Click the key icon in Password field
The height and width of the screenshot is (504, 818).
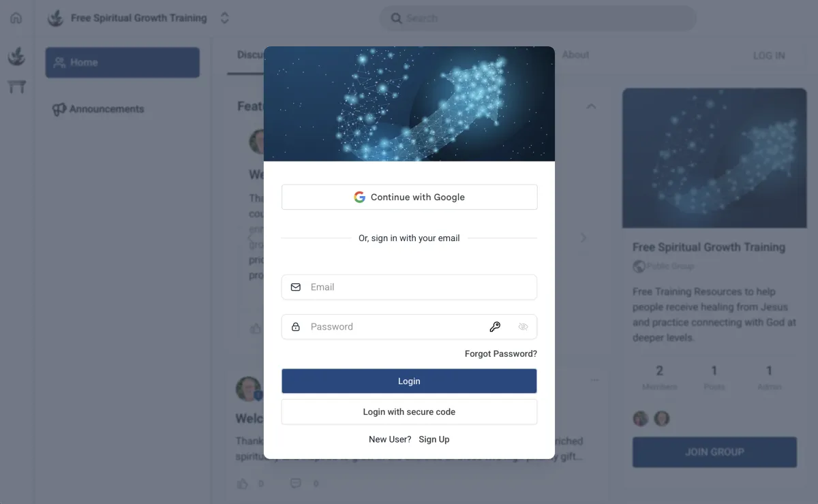click(495, 327)
